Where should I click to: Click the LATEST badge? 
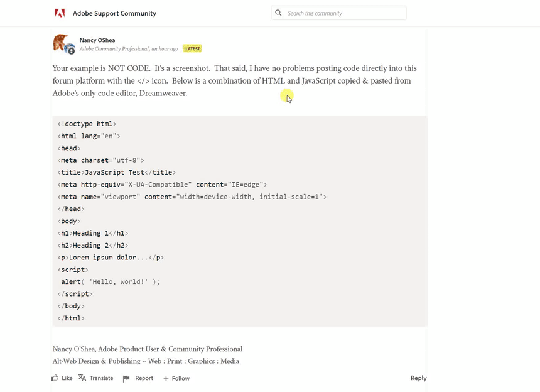[x=193, y=48]
